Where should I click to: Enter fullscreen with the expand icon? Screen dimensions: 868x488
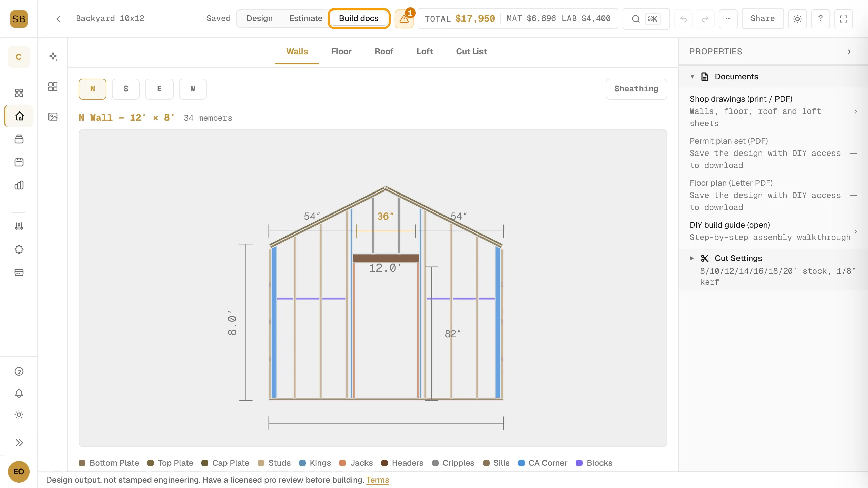pos(844,19)
